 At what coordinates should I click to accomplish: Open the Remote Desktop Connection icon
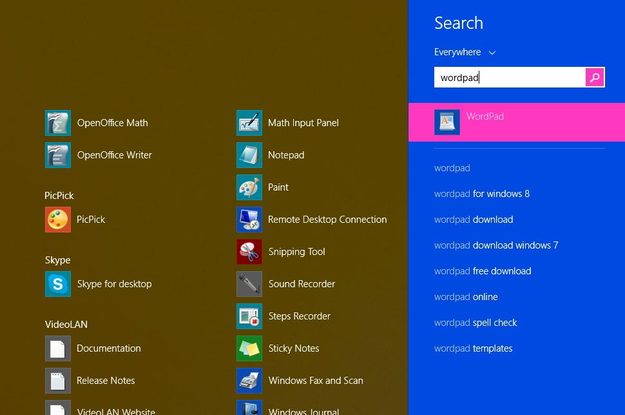pos(249,219)
